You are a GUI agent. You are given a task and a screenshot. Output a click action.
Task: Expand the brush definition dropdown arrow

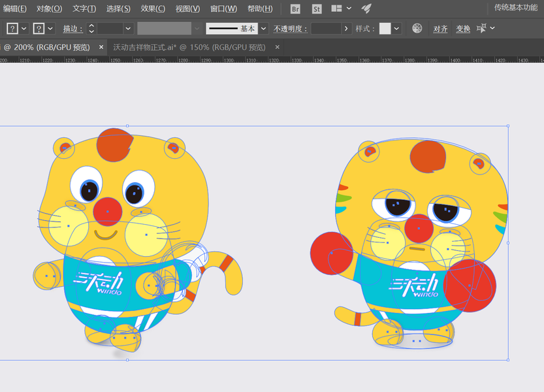pyautogui.click(x=264, y=29)
